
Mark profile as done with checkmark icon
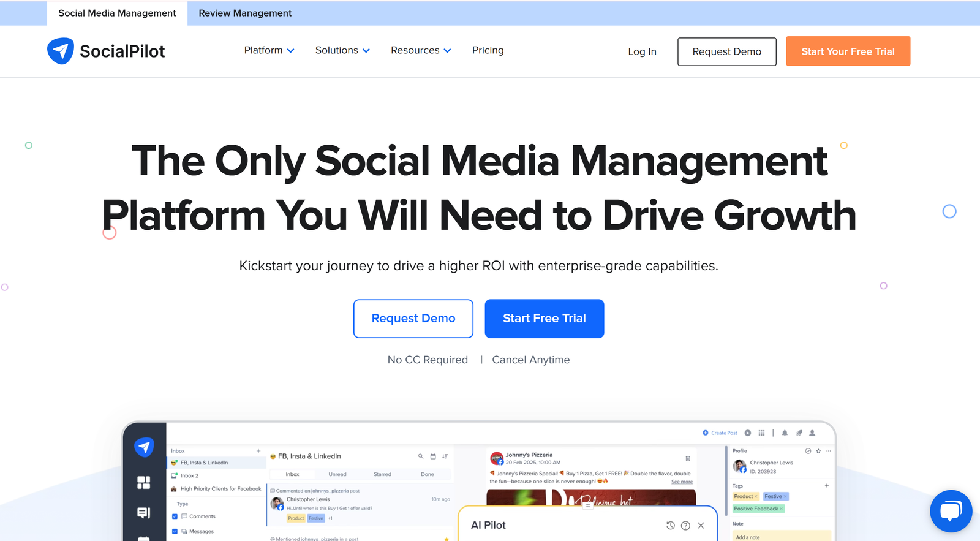(808, 451)
